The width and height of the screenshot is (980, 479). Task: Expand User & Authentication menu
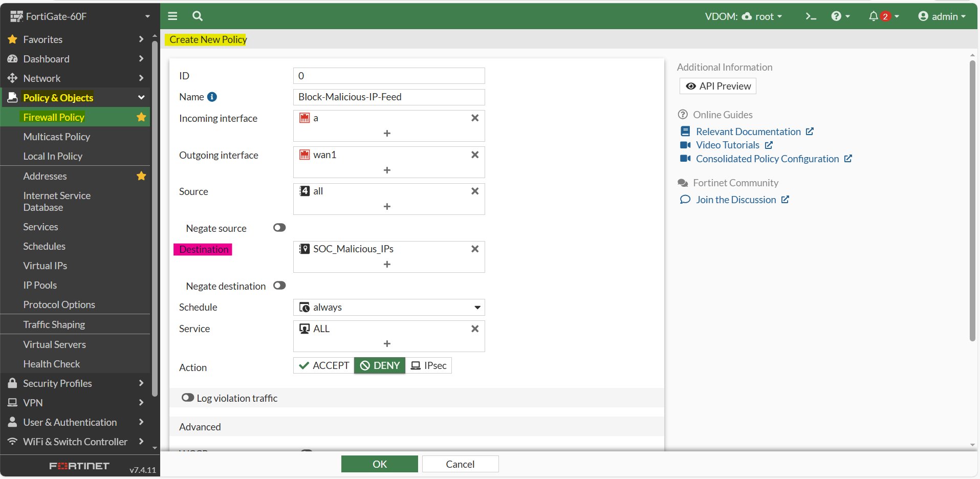[x=75, y=422]
